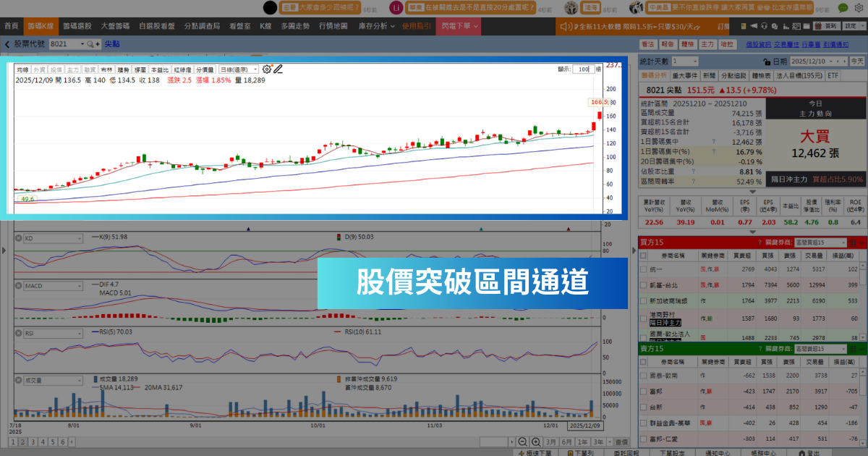The width and height of the screenshot is (868, 456).
Task: Click help question mark beside 1日籌碼集中 張
Action: click(712, 142)
